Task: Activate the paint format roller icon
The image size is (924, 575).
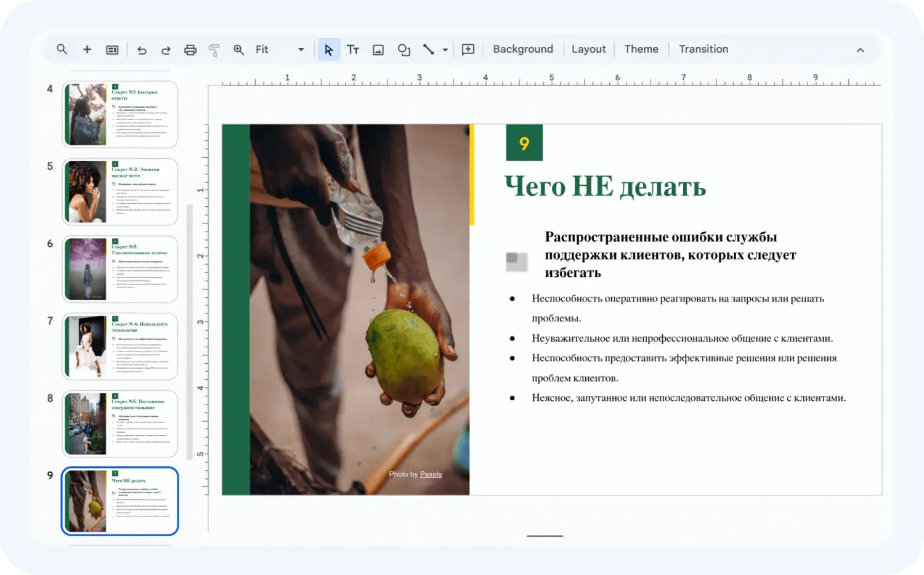Action: point(214,50)
